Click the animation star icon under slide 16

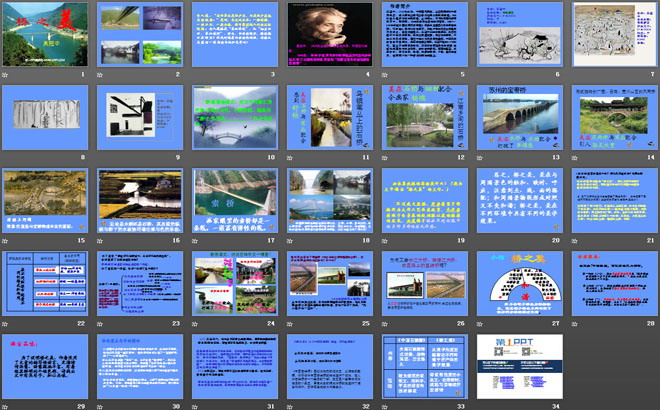(100, 241)
